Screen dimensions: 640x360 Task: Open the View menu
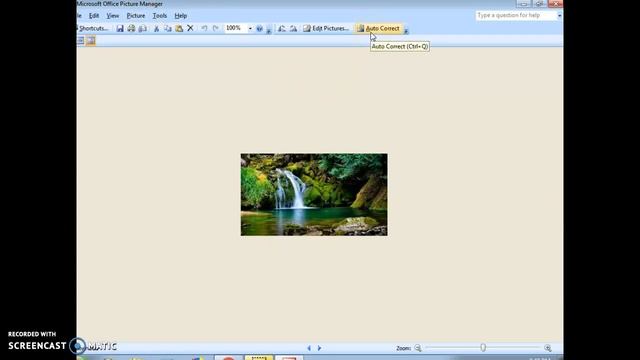[113, 16]
